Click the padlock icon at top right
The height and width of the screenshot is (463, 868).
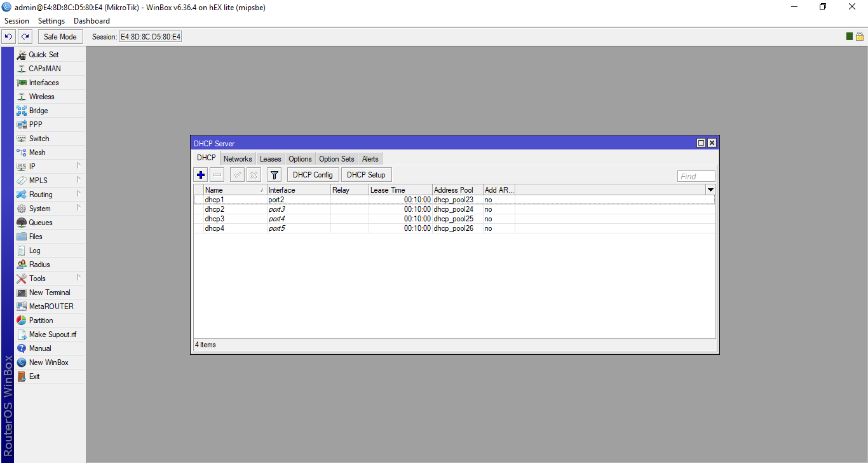point(859,36)
